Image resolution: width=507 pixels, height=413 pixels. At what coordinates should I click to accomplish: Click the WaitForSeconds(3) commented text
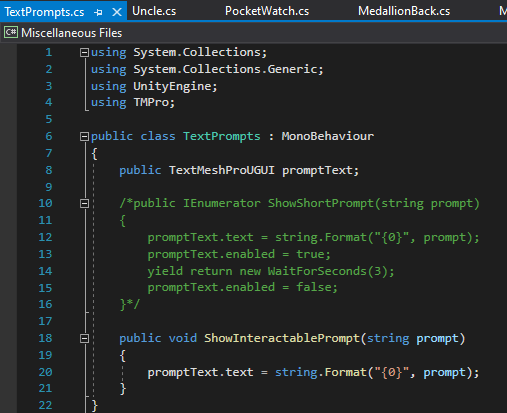click(x=331, y=271)
